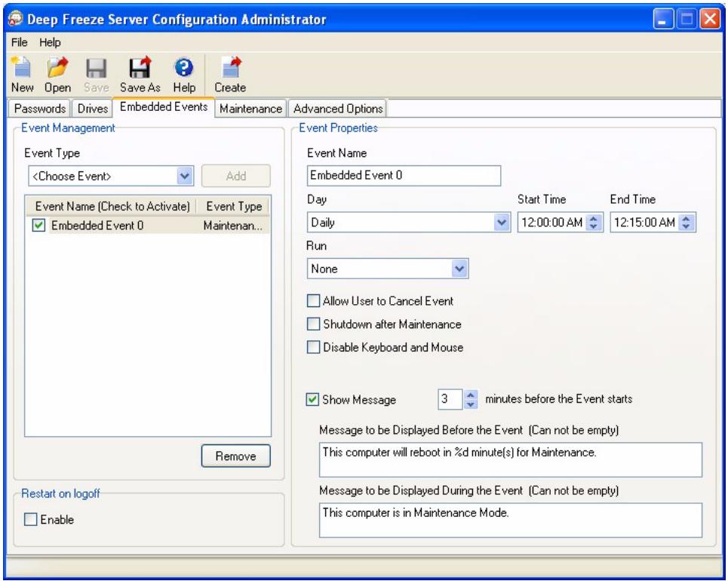728x581 pixels.
Task: Click the Event Name text field
Action: tap(404, 176)
